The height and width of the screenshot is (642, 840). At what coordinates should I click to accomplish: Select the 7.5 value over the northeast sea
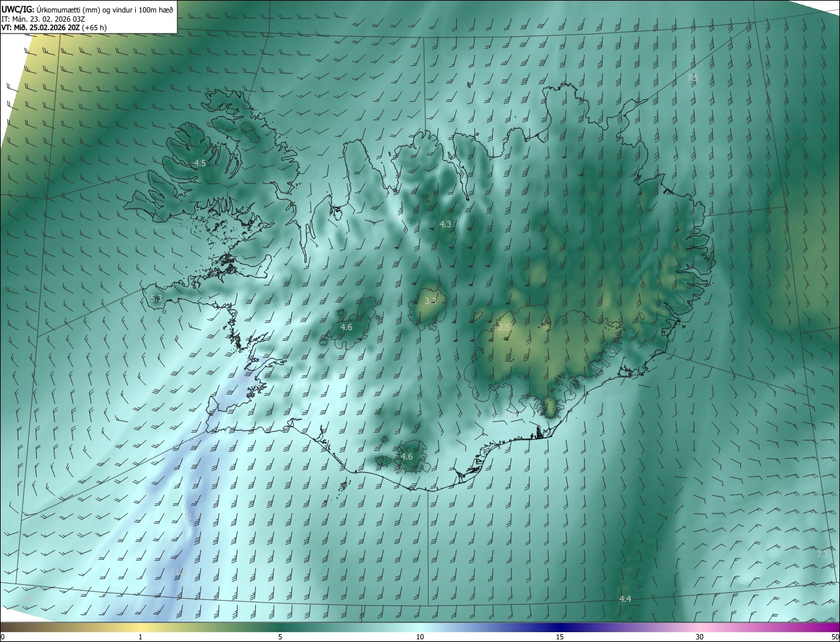click(x=692, y=77)
